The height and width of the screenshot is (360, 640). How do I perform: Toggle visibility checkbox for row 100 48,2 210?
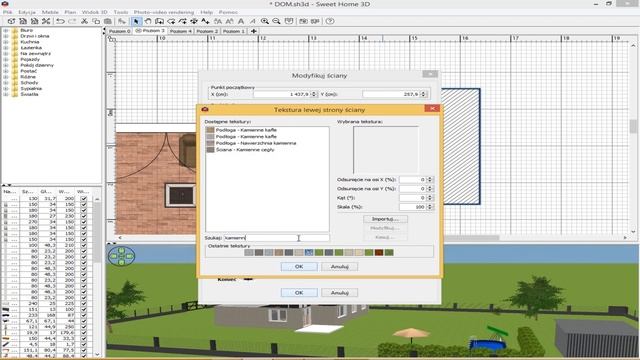[x=84, y=245]
